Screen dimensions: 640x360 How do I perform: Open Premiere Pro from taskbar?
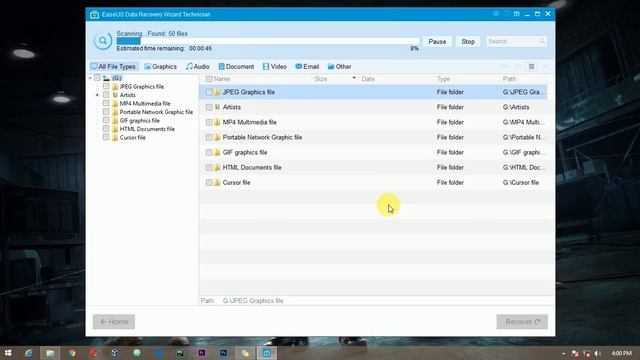202,353
